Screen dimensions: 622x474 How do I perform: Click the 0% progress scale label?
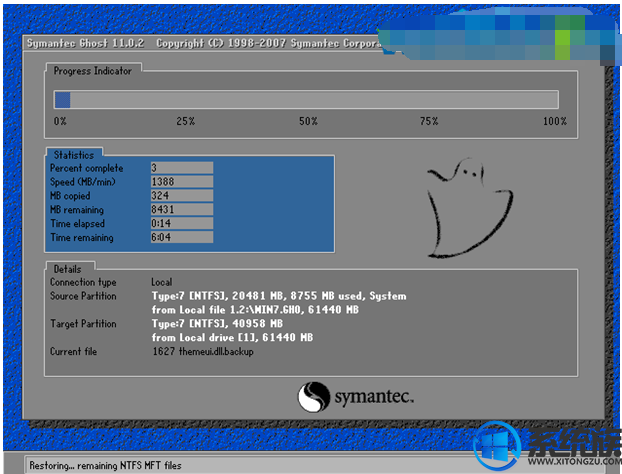pyautogui.click(x=60, y=121)
